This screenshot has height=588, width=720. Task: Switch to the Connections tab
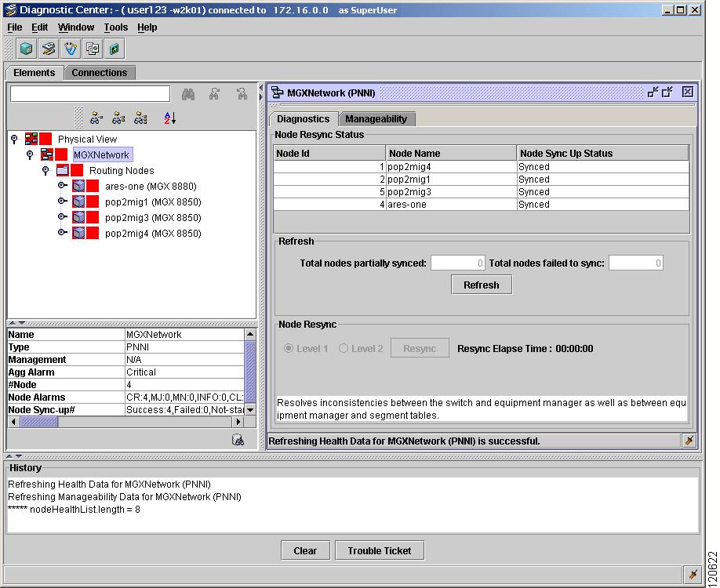pos(99,73)
